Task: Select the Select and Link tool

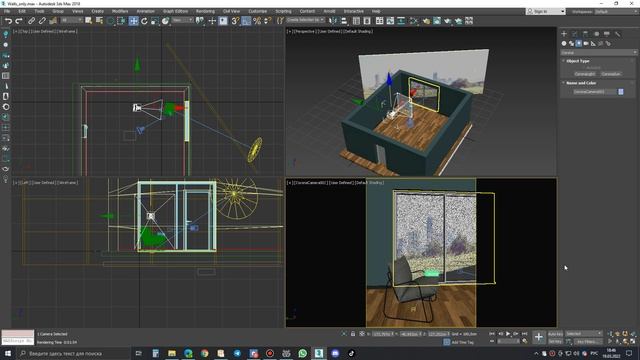Action: [31, 20]
